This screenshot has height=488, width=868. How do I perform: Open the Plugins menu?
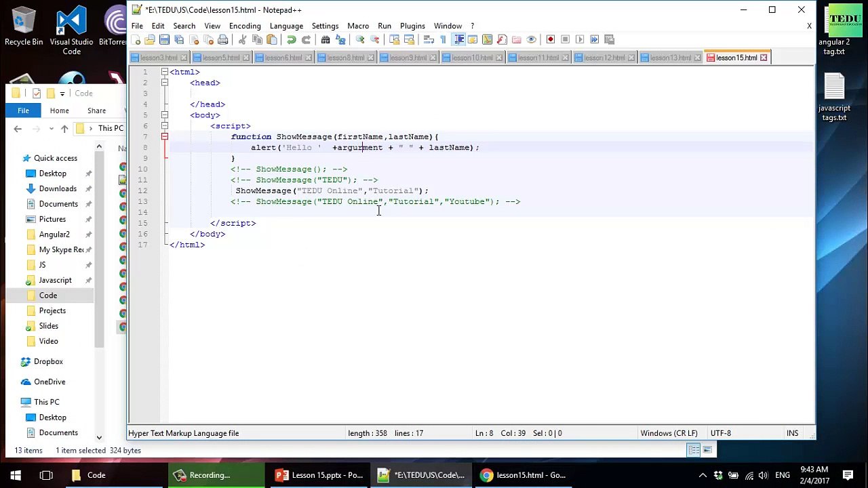point(412,26)
